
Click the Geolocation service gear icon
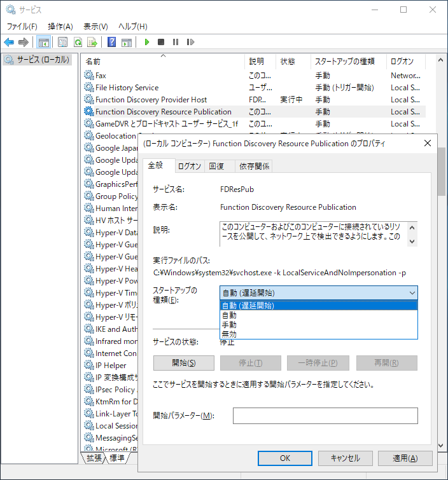tap(89, 135)
